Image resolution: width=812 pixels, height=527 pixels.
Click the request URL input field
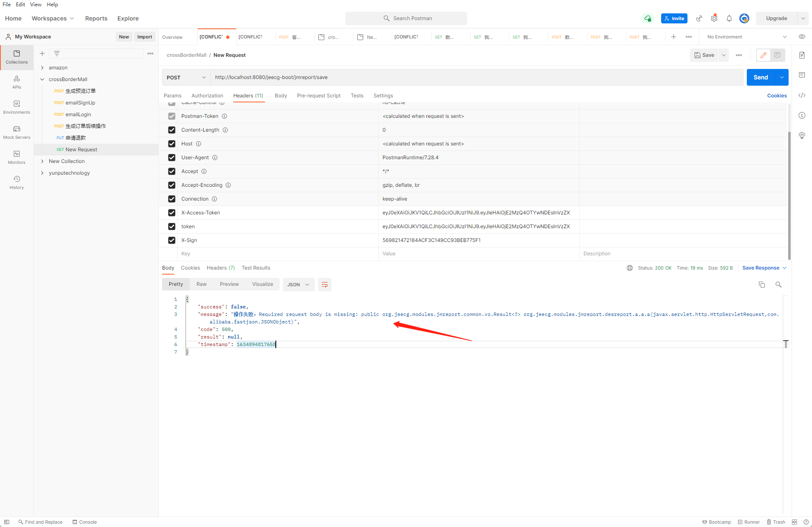coord(476,77)
